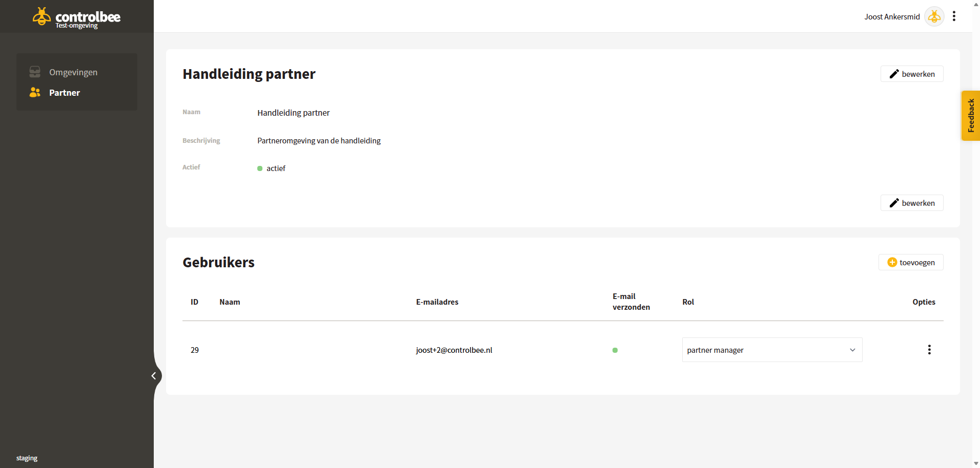Open the yellow Feedback tab

[970, 116]
